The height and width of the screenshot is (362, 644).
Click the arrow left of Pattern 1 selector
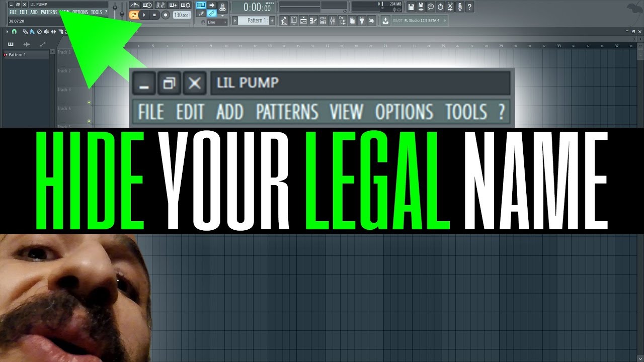pyautogui.click(x=235, y=21)
